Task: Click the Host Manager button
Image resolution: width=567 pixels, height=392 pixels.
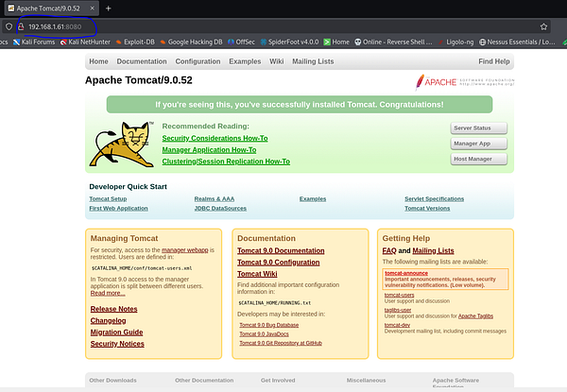Action: click(x=479, y=159)
